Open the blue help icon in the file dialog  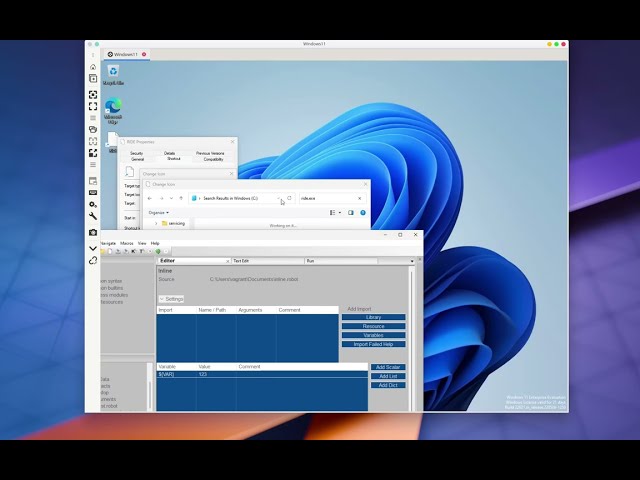click(363, 213)
